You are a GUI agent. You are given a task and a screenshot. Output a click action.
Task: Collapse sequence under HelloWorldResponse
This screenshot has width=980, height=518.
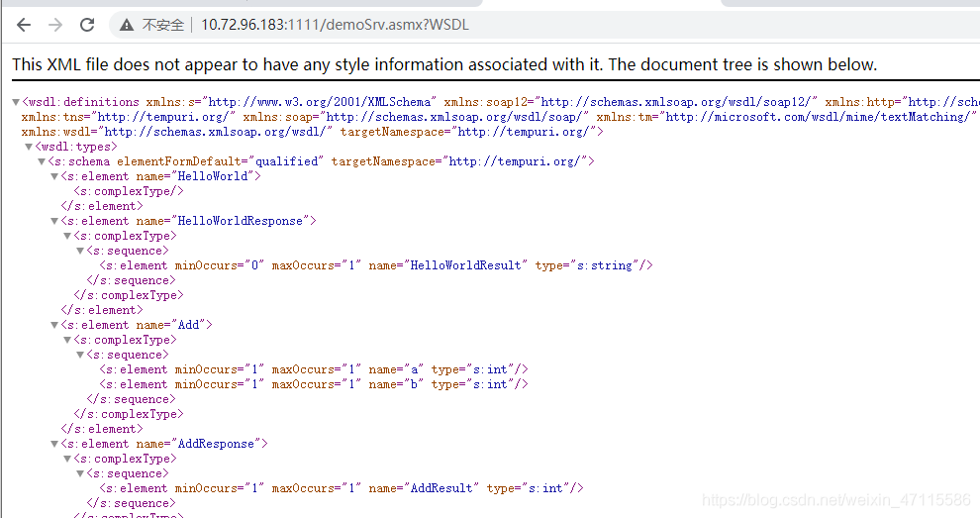pos(80,251)
